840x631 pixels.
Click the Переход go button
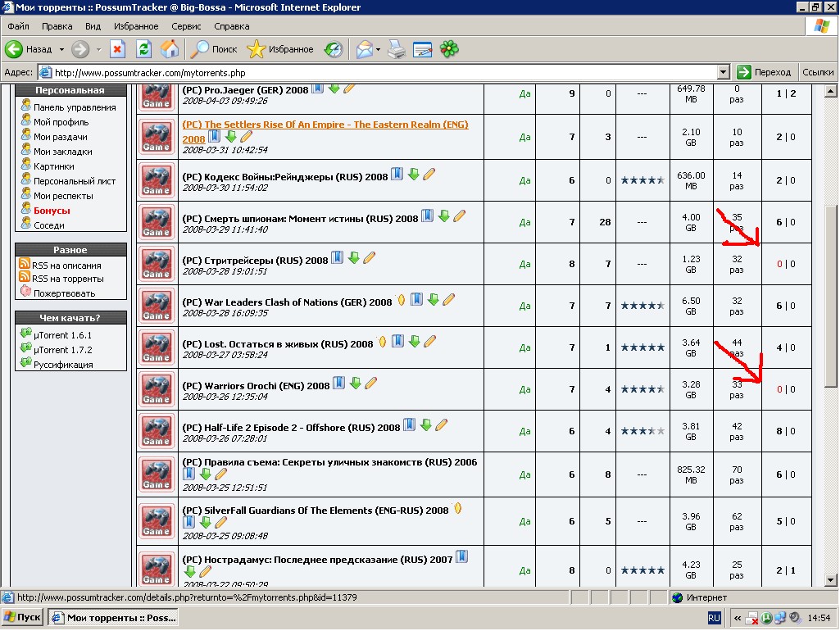(764, 72)
